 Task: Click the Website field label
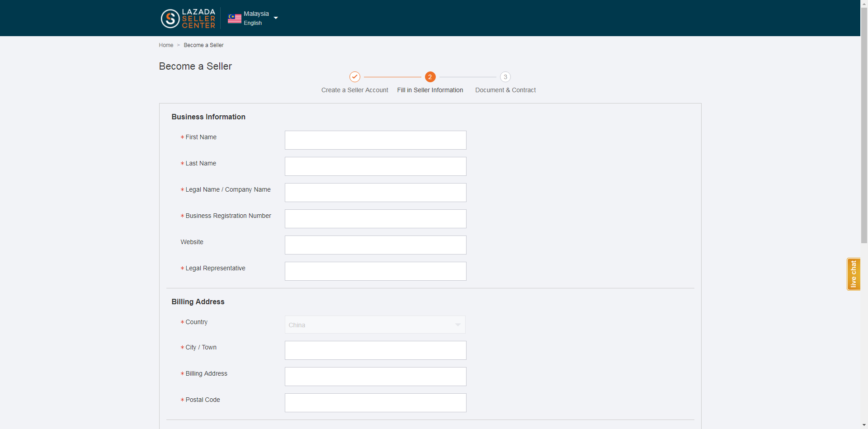pyautogui.click(x=192, y=242)
